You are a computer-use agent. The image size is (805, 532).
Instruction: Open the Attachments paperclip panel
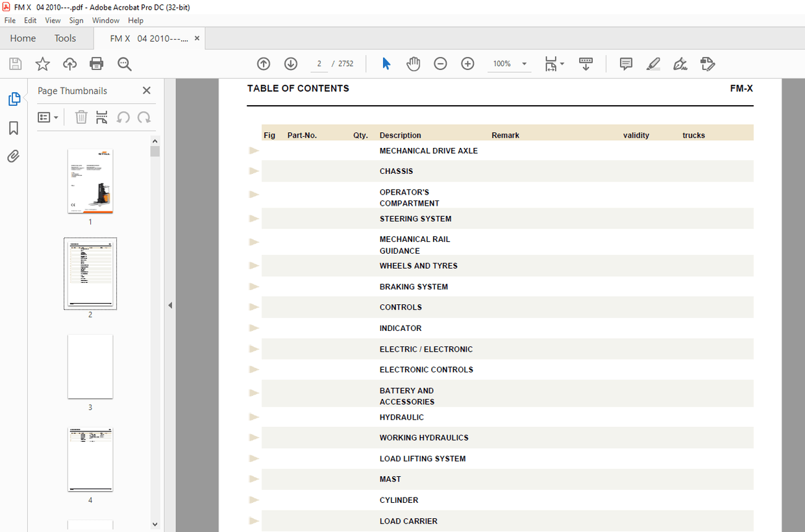tap(14, 156)
